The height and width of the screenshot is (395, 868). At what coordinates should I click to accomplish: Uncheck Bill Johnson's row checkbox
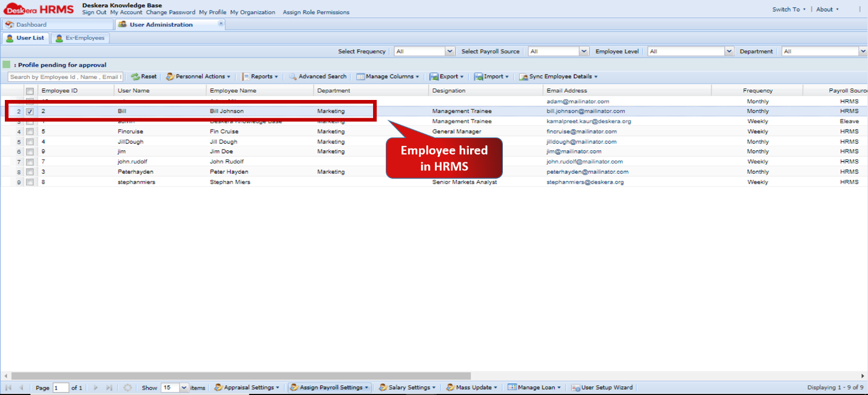(x=30, y=111)
